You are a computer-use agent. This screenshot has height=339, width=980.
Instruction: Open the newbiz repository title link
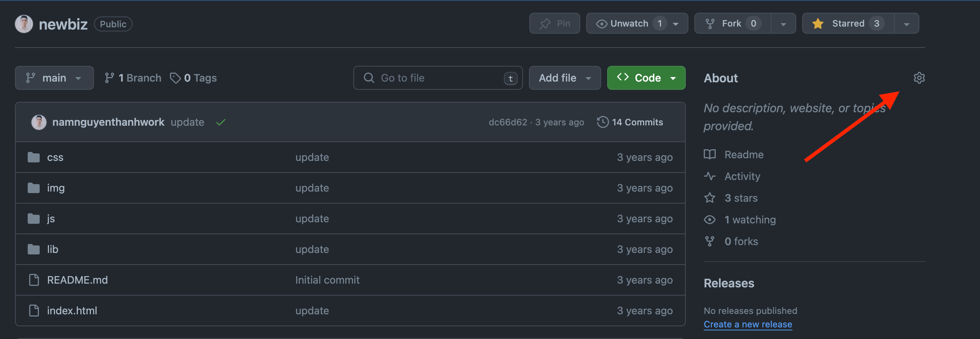(63, 24)
